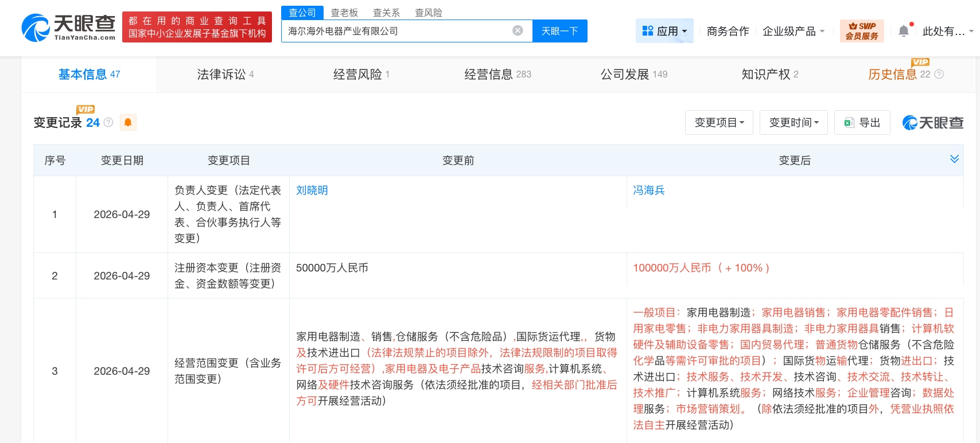Image resolution: width=980 pixels, height=443 pixels.
Task: Open notifications bell
Action: pyautogui.click(x=904, y=31)
